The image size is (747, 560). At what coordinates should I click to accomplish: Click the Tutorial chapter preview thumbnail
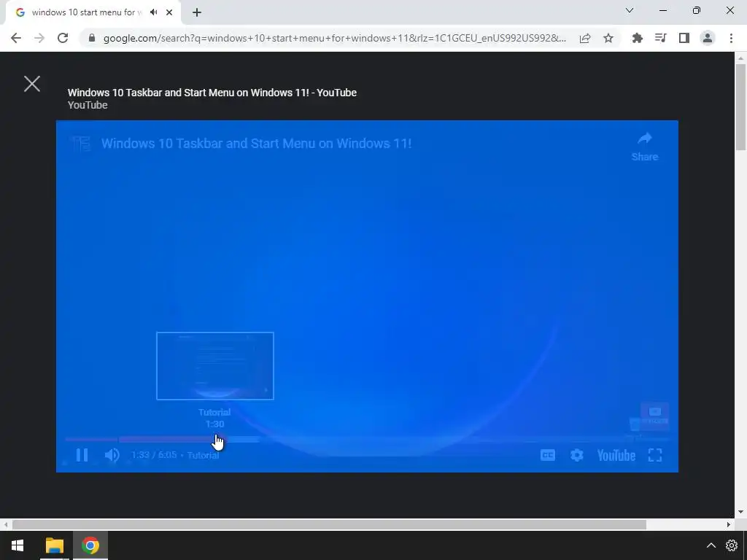point(215,366)
